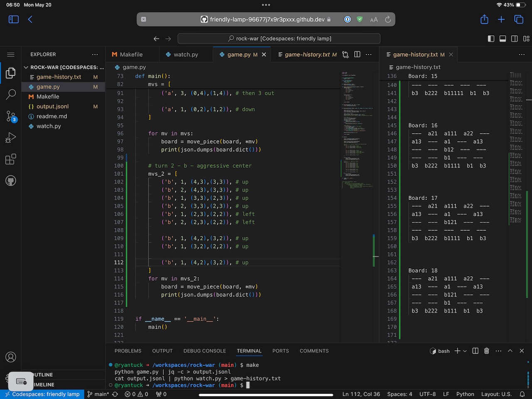Toggle the secondary sidebar layout button
The image size is (532, 399).
[x=514, y=39]
